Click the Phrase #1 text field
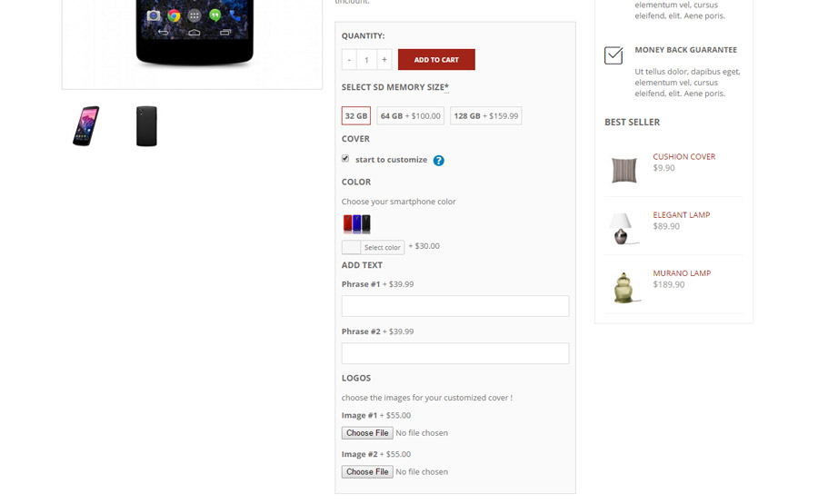Screen dimensions: 818x504 pyautogui.click(x=455, y=306)
